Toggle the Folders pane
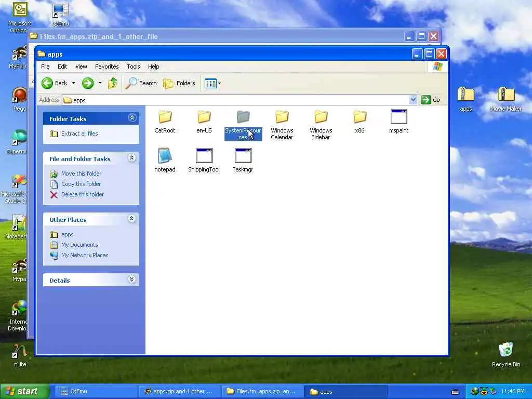The width and height of the screenshot is (532, 399). pyautogui.click(x=179, y=83)
